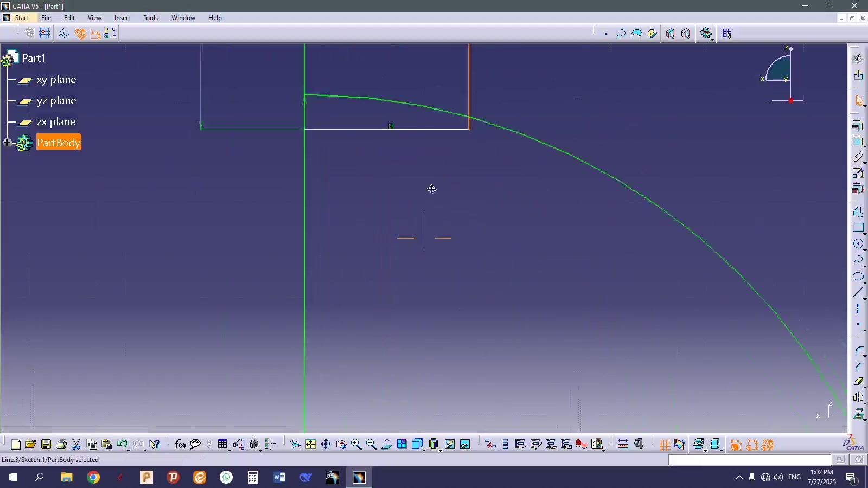Open the Constraints Defined in Dialog Box tool

click(858, 125)
